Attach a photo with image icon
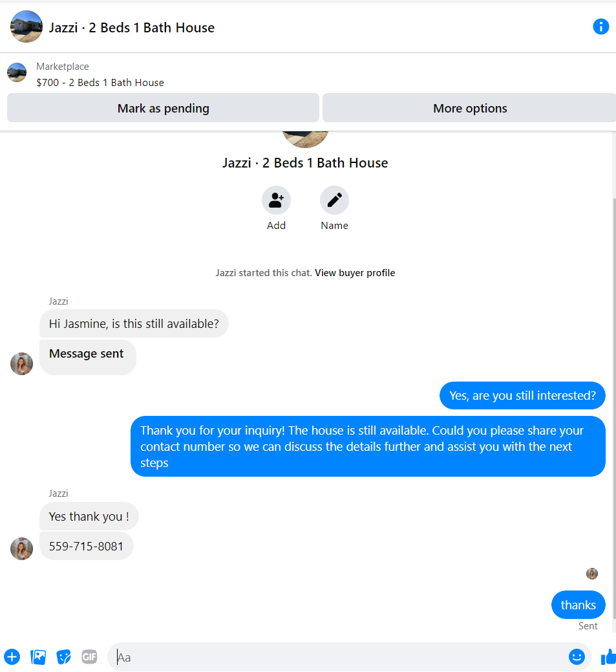 pos(38,656)
